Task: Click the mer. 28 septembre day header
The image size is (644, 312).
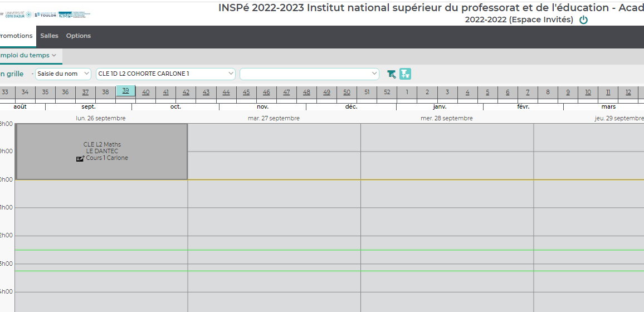Action: pos(447,118)
